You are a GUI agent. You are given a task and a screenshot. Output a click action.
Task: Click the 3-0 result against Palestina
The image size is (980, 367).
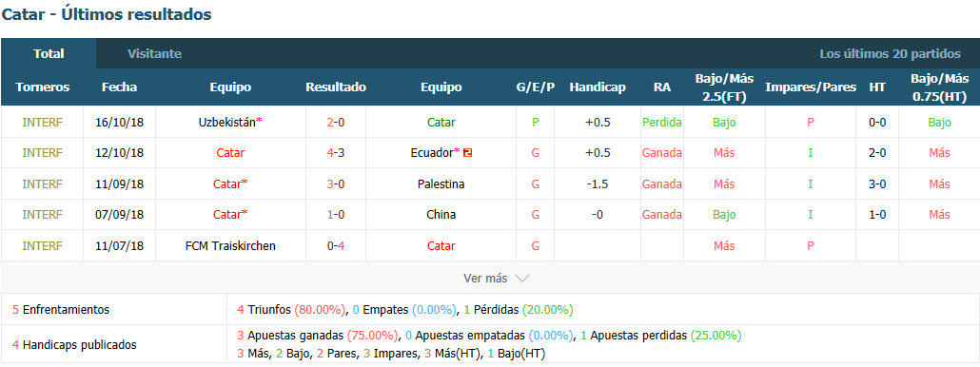[x=336, y=184]
